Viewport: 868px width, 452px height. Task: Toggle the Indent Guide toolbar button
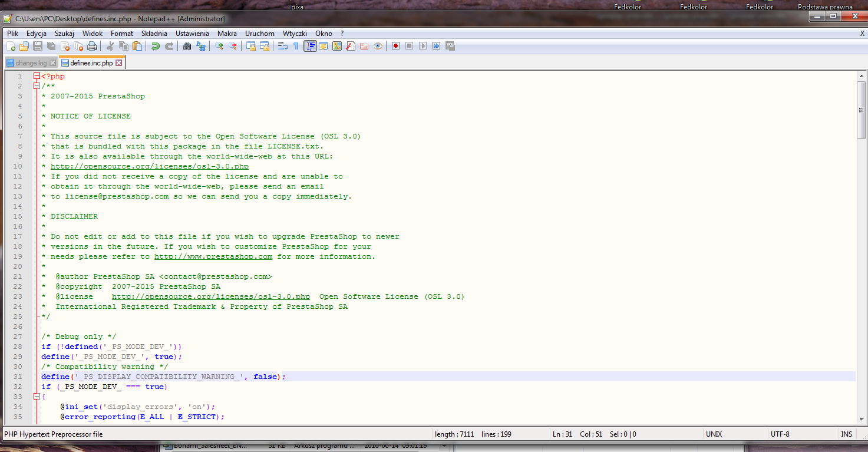tap(310, 46)
